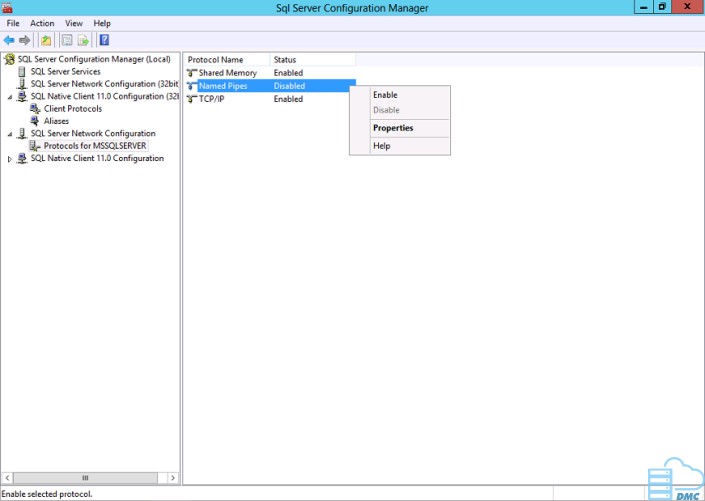The image size is (705, 501).
Task: Restore down the Configuration Manager window
Action: [x=662, y=7]
